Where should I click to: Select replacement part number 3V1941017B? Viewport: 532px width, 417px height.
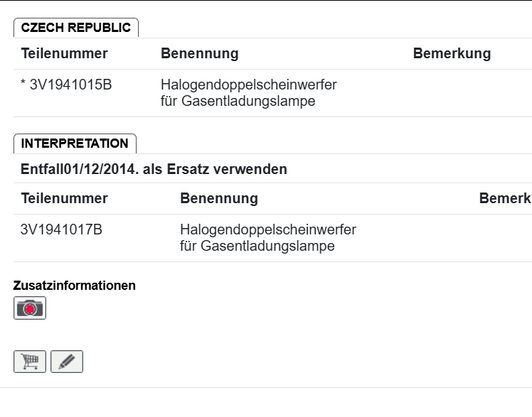[x=61, y=230]
